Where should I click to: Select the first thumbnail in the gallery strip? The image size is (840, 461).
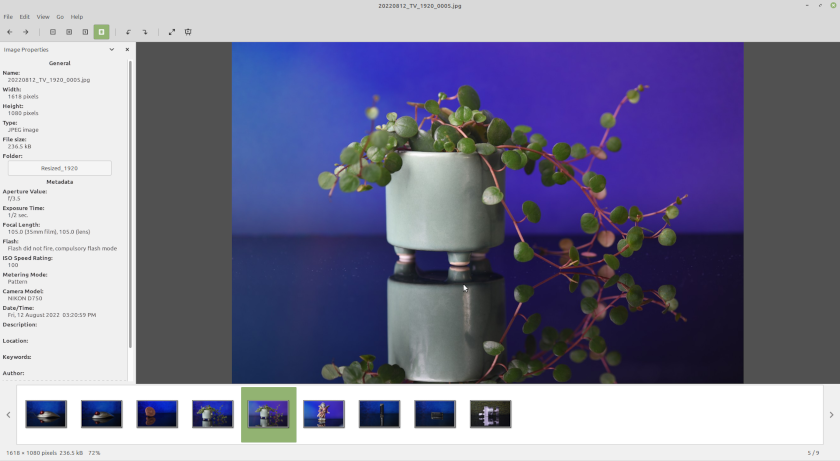tap(46, 414)
